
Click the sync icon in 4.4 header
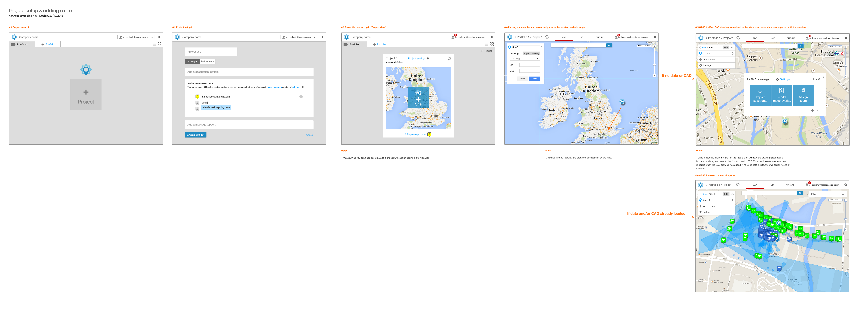[x=547, y=37]
